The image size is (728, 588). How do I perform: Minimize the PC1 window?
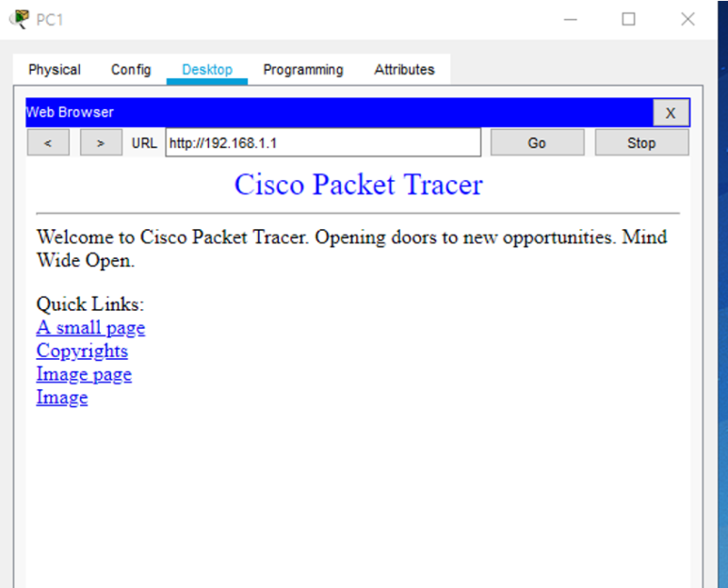(571, 19)
